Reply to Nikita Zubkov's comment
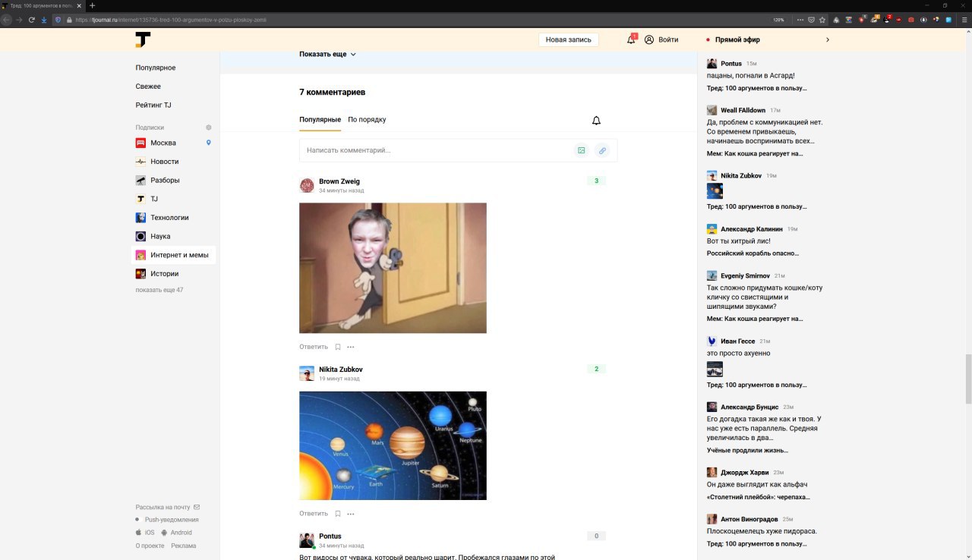This screenshot has height=560, width=972. pyautogui.click(x=314, y=514)
